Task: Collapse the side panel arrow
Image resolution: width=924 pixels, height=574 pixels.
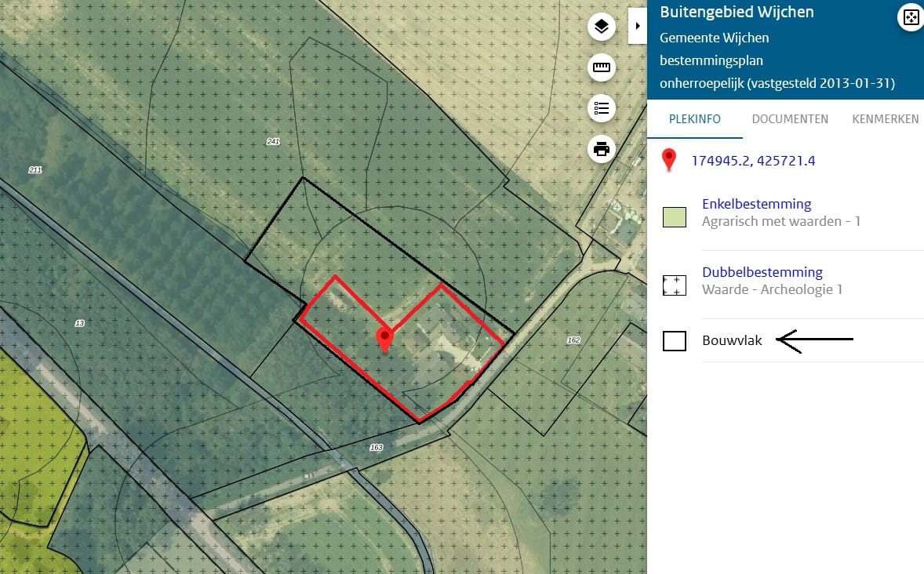Action: point(637,26)
